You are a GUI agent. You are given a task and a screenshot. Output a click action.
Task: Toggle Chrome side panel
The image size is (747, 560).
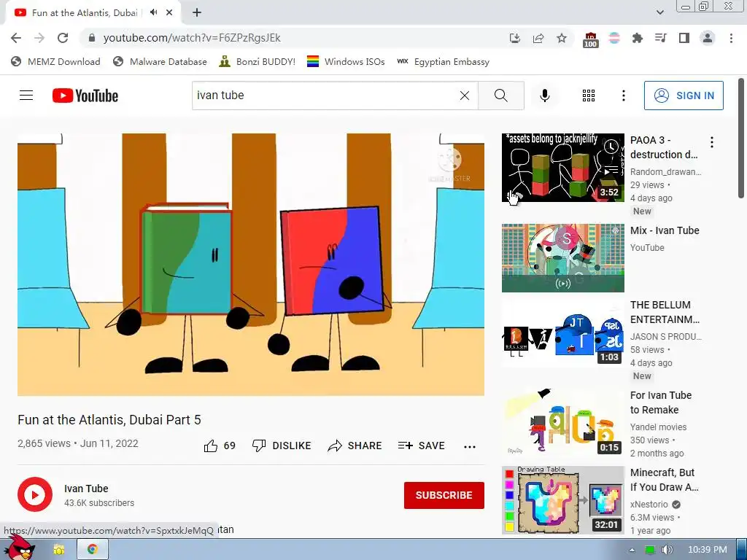pos(684,38)
